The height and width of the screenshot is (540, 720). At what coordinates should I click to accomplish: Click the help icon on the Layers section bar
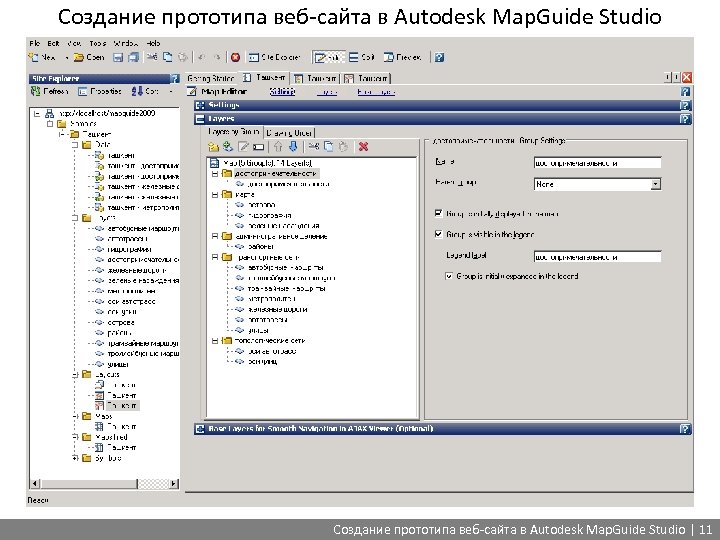click(685, 119)
